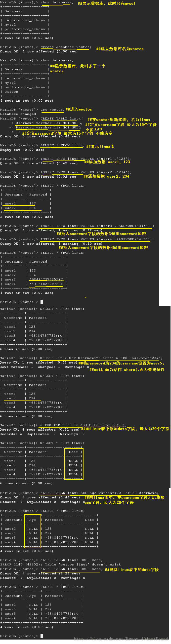
Task: Click the 'Empty set (0.00 sec)' result line
Action: tap(22, 150)
